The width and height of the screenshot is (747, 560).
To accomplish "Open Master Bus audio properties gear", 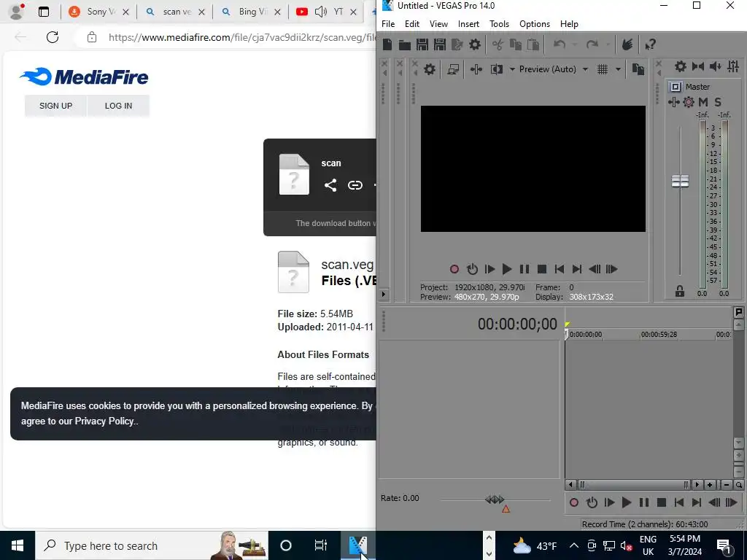I will pyautogui.click(x=681, y=66).
